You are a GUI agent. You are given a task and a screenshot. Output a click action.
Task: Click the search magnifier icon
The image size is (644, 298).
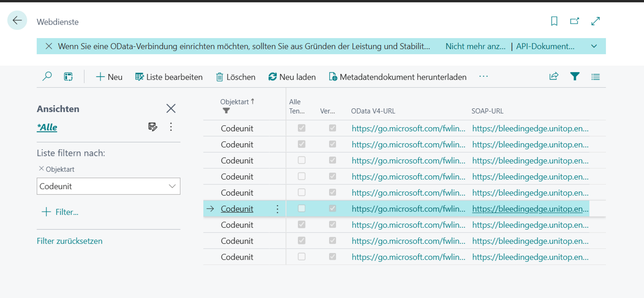click(47, 76)
